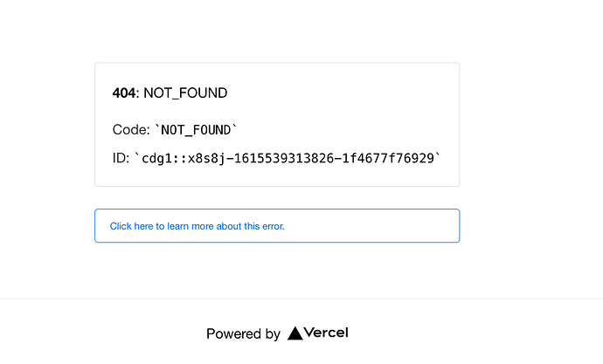Image resolution: width=603 pixels, height=364 pixels.
Task: Click the word "by" before Vercel logo
Action: tap(272, 333)
